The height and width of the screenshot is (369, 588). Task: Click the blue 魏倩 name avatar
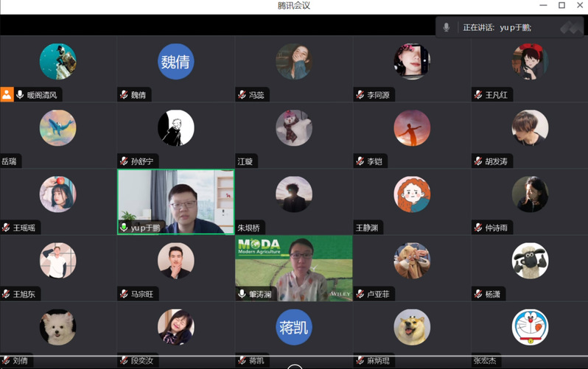click(175, 62)
